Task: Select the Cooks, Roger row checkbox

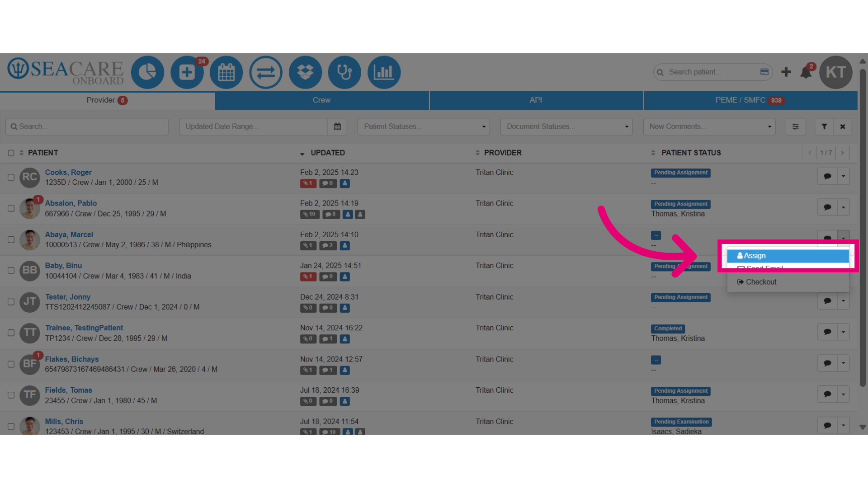Action: point(11,178)
